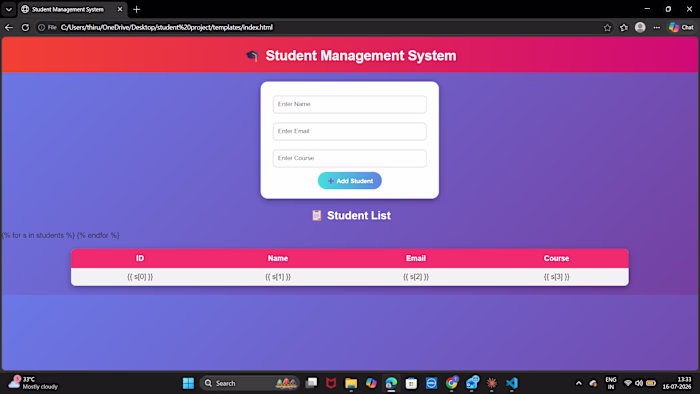
Task: Click the taskbar Search box
Action: click(250, 383)
